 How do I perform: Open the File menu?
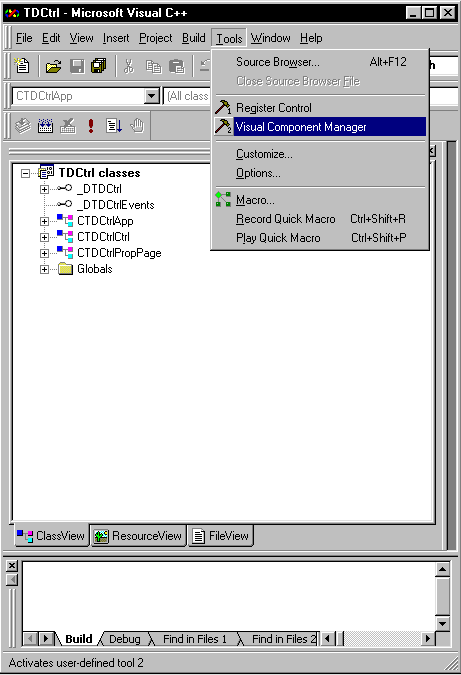point(24,38)
